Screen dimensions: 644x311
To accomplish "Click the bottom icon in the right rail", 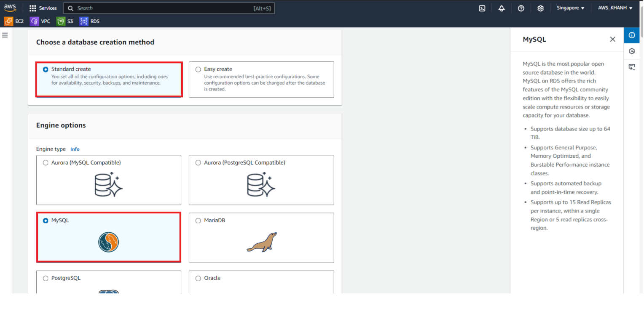I will 631,67.
